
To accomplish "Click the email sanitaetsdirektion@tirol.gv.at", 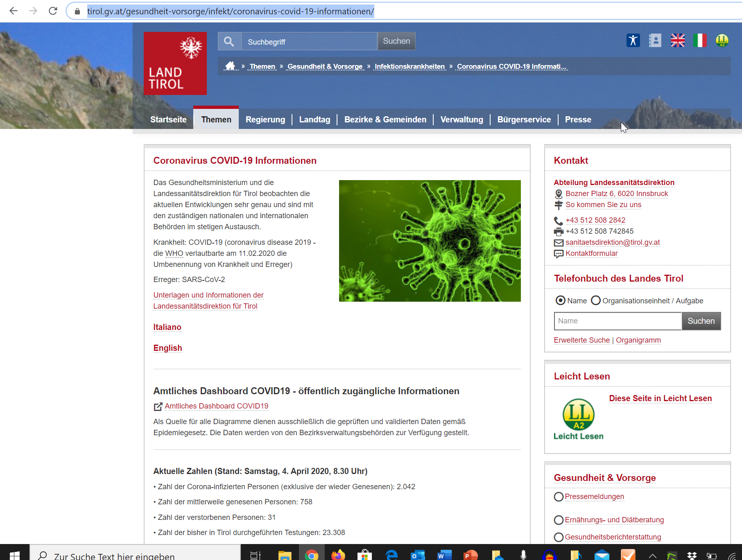I will tap(613, 242).
